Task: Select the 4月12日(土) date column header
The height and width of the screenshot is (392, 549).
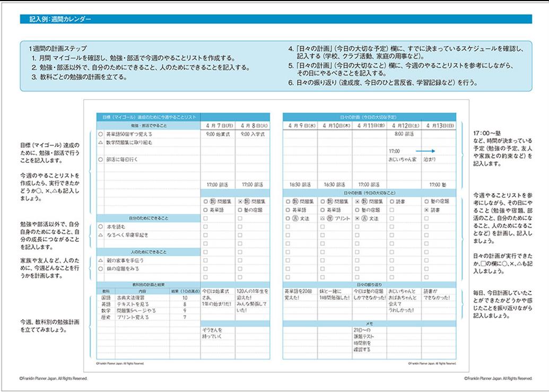Action: (404, 126)
